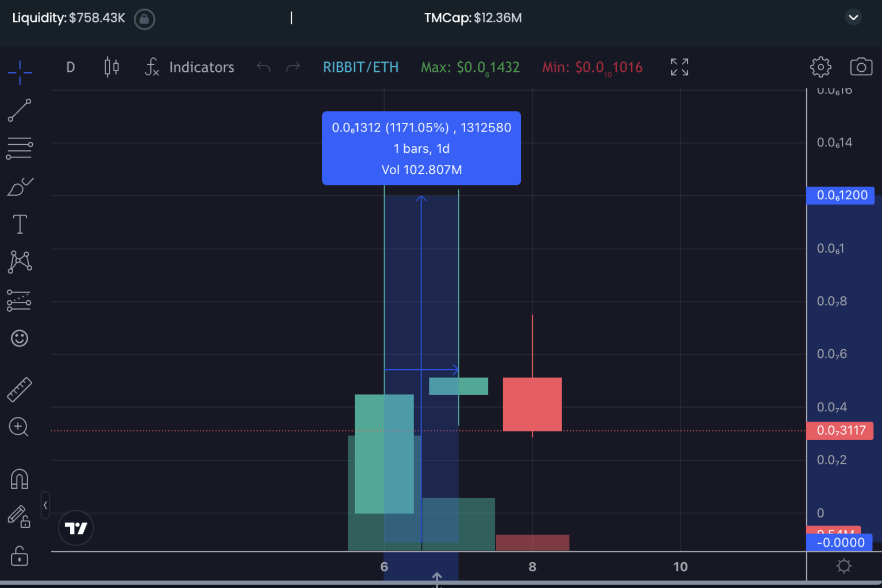Click the date label 10 on time axis

[680, 567]
